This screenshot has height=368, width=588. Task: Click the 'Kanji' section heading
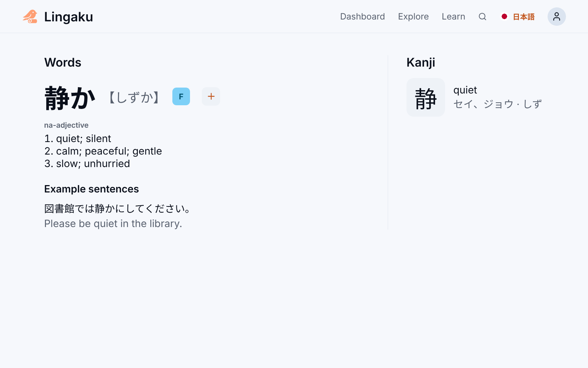point(421,63)
